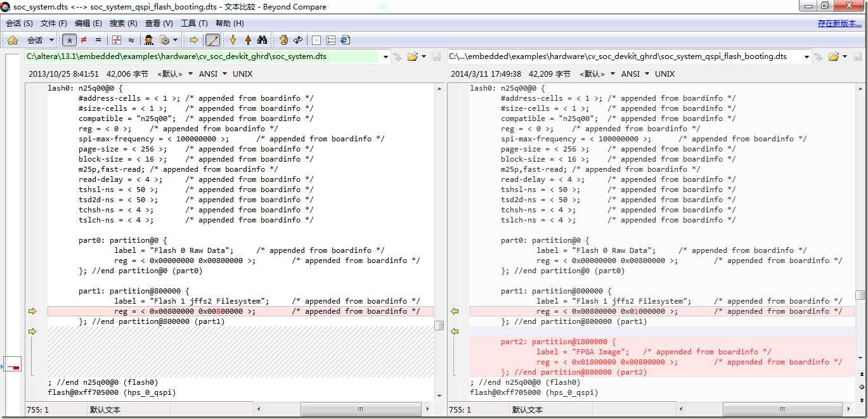Viewport: 868px width, 419px height.
Task: Toggle the show context lines icon
Action: point(117,40)
